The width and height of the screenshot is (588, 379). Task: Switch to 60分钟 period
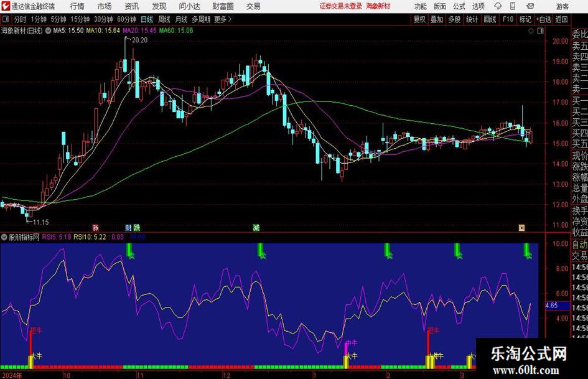click(126, 19)
